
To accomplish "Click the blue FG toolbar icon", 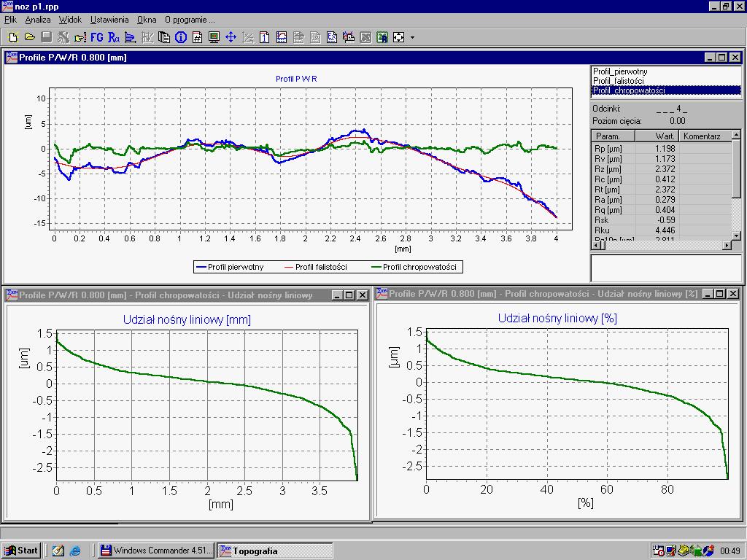I will (97, 37).
